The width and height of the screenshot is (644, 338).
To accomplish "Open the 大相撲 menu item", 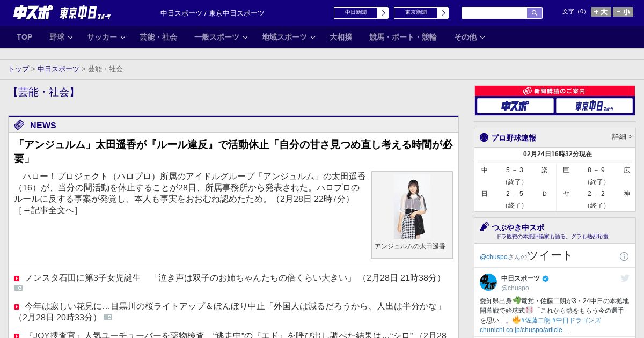I will pos(341,37).
